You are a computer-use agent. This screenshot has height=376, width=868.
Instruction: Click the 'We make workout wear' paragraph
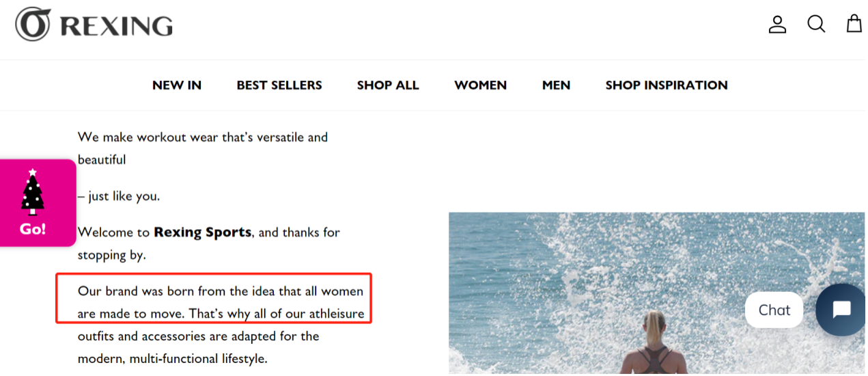point(203,148)
